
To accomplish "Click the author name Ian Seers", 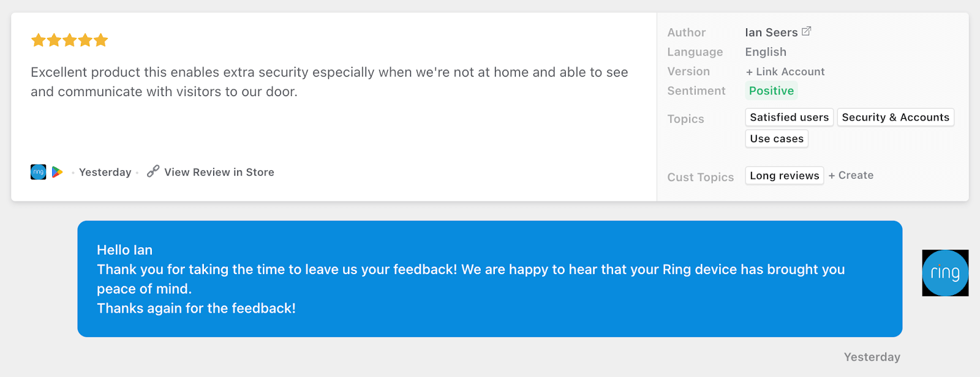I will pos(771,32).
